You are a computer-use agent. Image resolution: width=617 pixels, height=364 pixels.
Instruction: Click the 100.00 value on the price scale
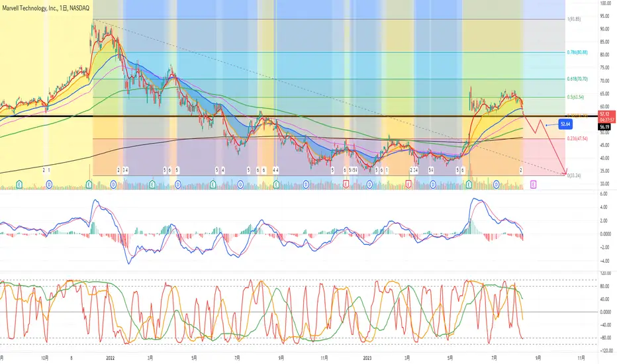click(x=605, y=3)
